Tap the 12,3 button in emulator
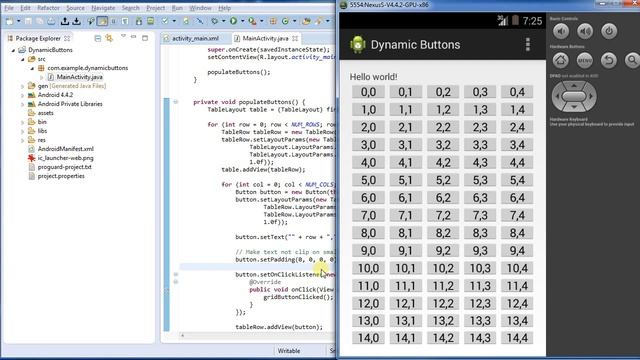 click(x=480, y=303)
